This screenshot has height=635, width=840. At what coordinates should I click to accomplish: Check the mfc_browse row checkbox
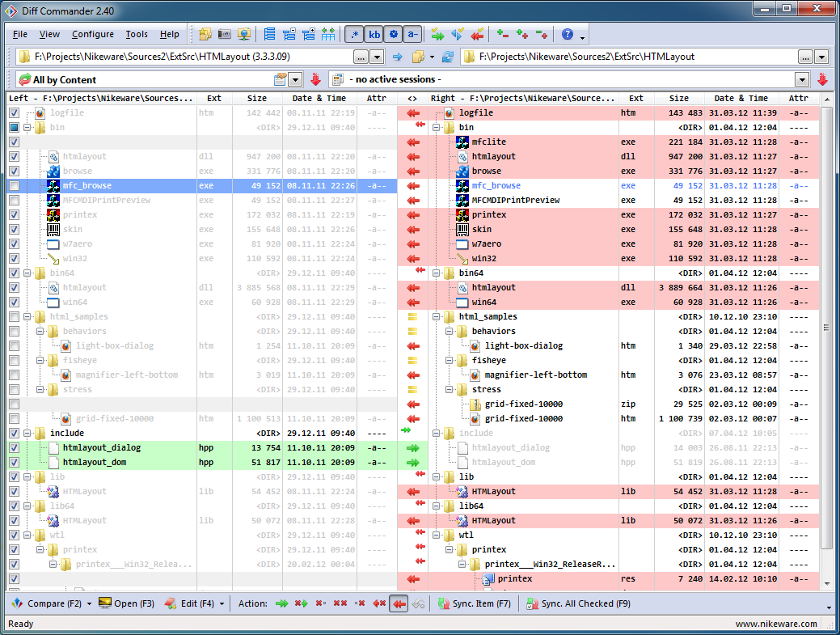click(x=14, y=186)
